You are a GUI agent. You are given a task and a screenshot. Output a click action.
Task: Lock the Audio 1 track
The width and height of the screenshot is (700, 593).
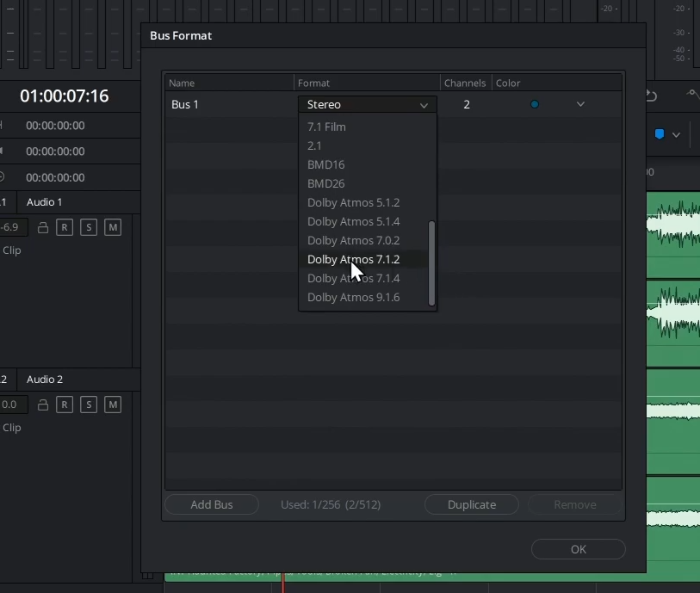pos(43,227)
